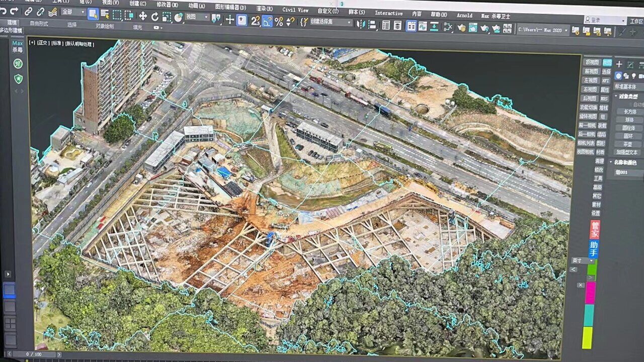Click the 长方体 box primitive button
Screen dimensions: 644x362
pyautogui.click(x=630, y=112)
